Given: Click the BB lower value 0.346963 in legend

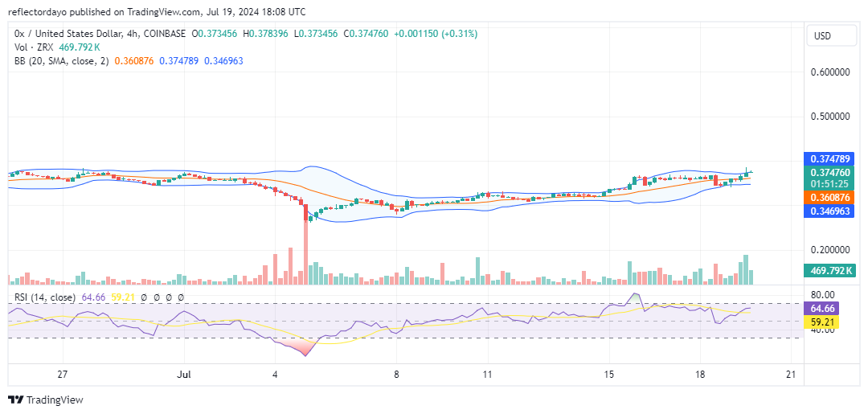Looking at the screenshot, I should click(x=223, y=61).
